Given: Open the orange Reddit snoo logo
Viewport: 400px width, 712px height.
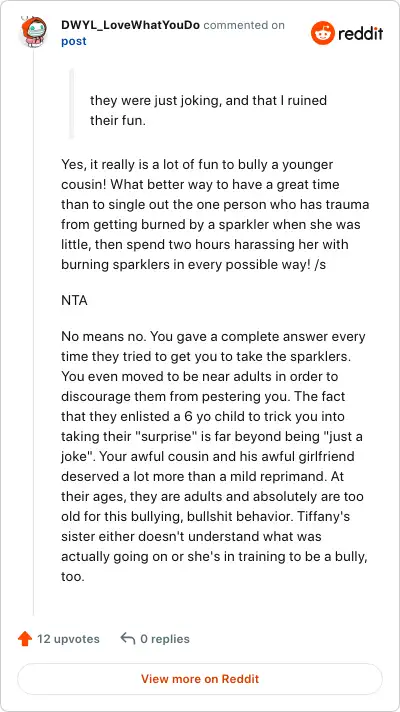Looking at the screenshot, I should click(323, 33).
